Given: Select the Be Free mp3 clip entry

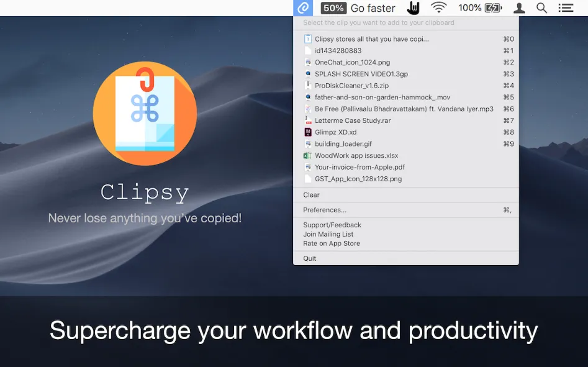Looking at the screenshot, I should pos(405,109).
